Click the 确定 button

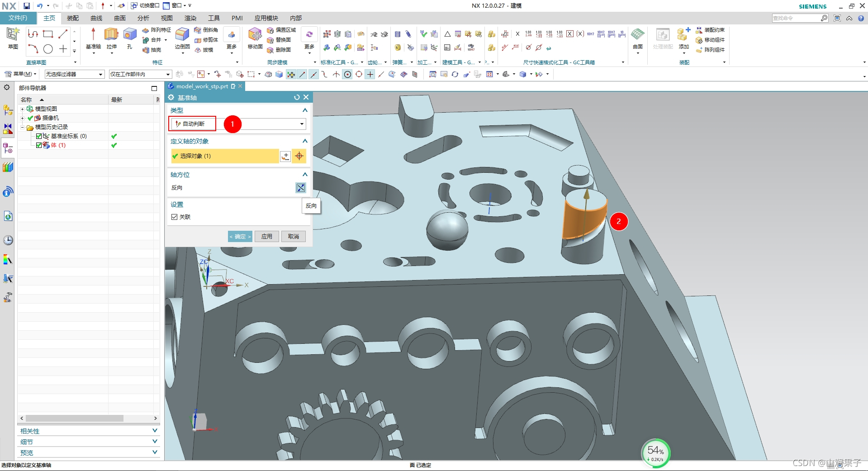pyautogui.click(x=240, y=237)
